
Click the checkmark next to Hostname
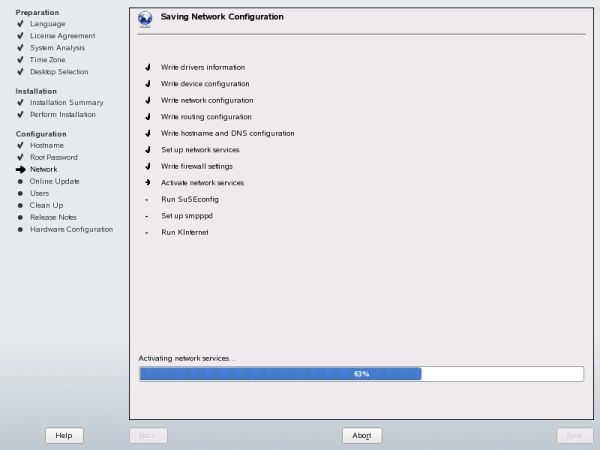[20, 145]
